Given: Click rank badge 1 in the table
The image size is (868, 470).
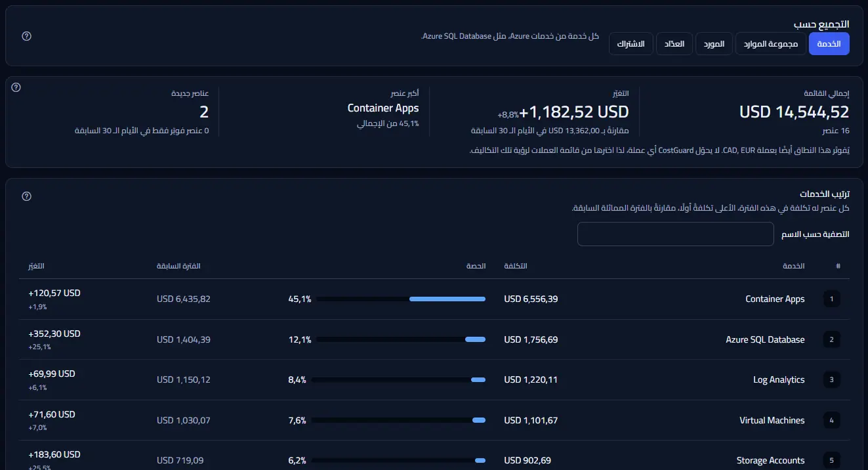Looking at the screenshot, I should (831, 299).
